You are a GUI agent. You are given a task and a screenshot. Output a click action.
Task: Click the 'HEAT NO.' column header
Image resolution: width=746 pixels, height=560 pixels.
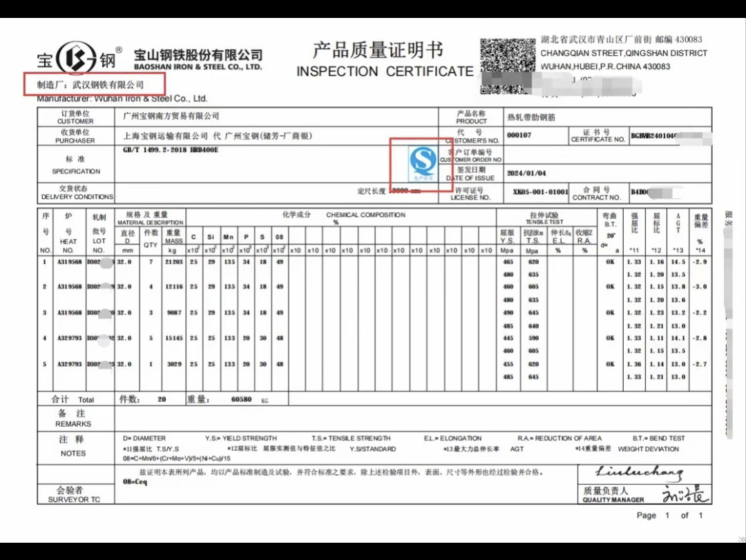point(68,246)
